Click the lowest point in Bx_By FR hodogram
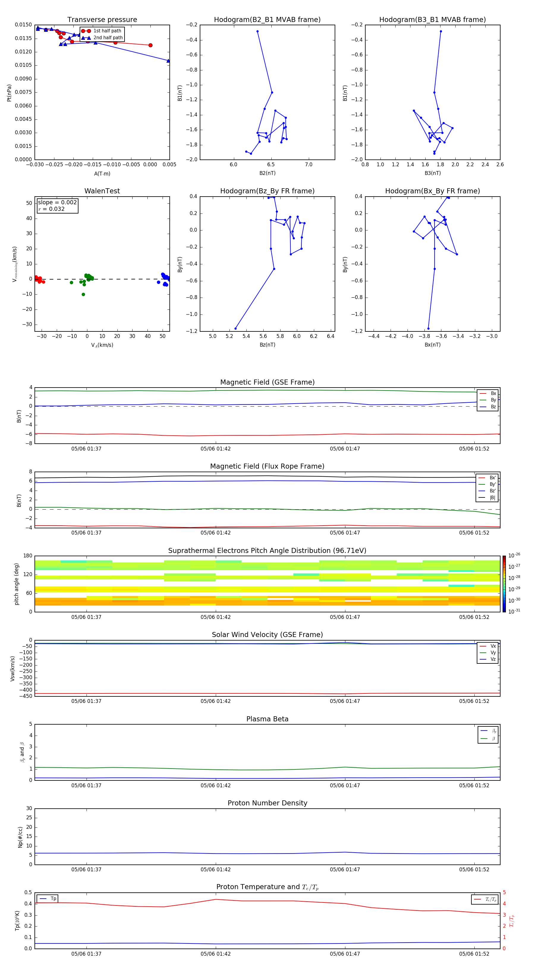The width and height of the screenshot is (535, 980). point(428,328)
